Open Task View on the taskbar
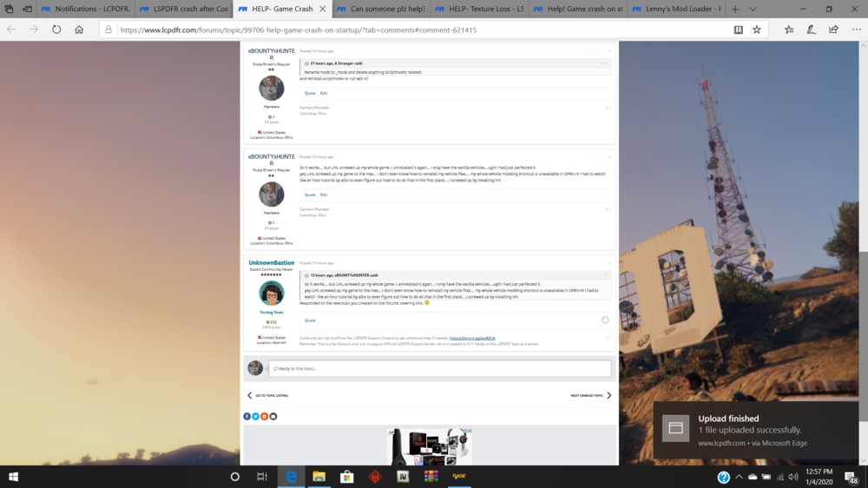The height and width of the screenshot is (488, 868). [x=262, y=477]
